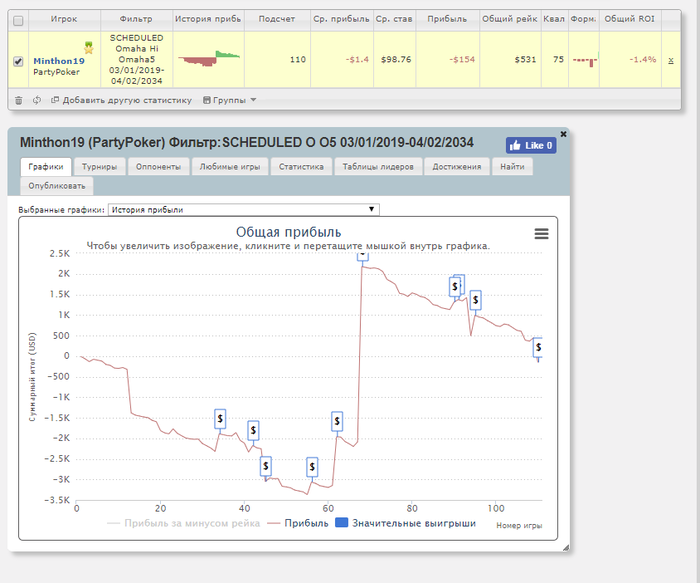
Task: Click the refresh icon below the table
Action: (37, 100)
